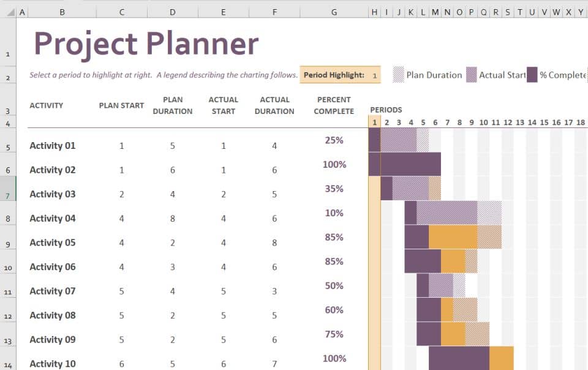Select the ACTIVITY column header cell
Viewport: 588px width, 370px height.
pyautogui.click(x=47, y=105)
